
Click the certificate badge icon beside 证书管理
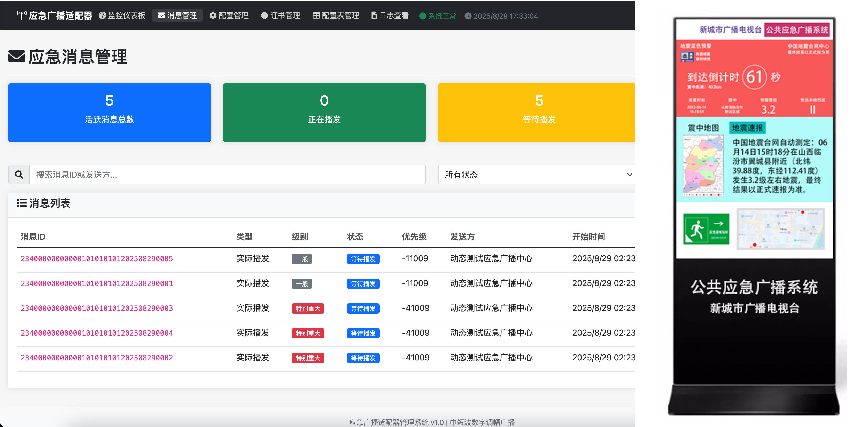(x=265, y=15)
